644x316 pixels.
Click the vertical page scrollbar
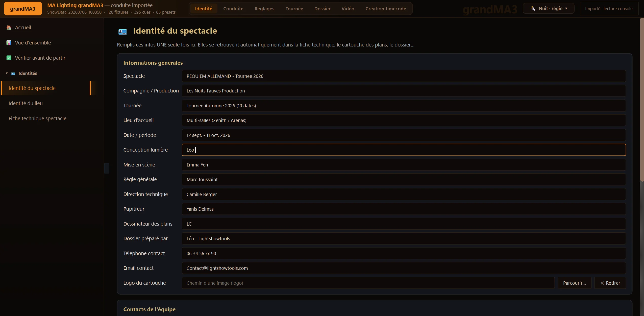pos(642,100)
